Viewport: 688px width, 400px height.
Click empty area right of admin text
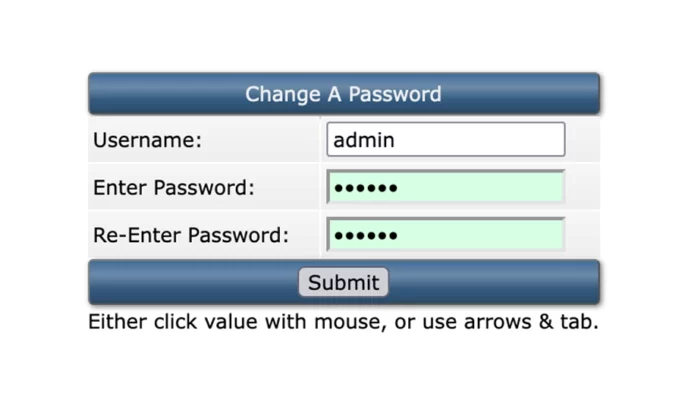(x=480, y=140)
